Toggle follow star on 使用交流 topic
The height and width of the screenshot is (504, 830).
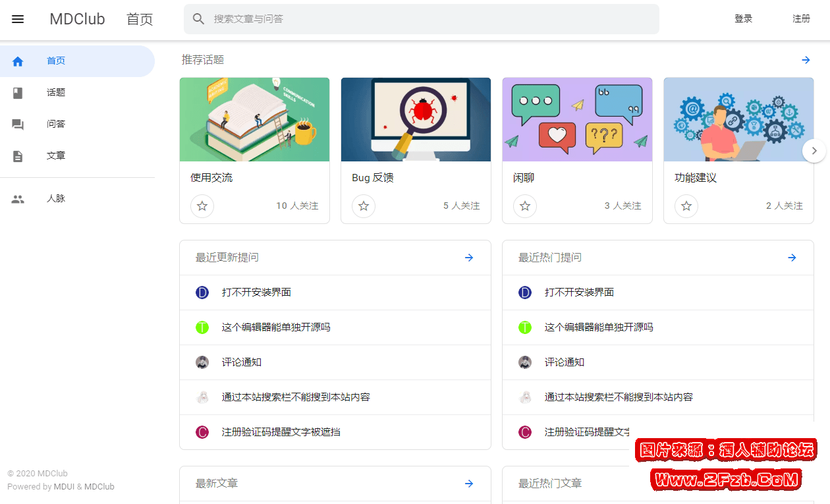click(x=202, y=206)
